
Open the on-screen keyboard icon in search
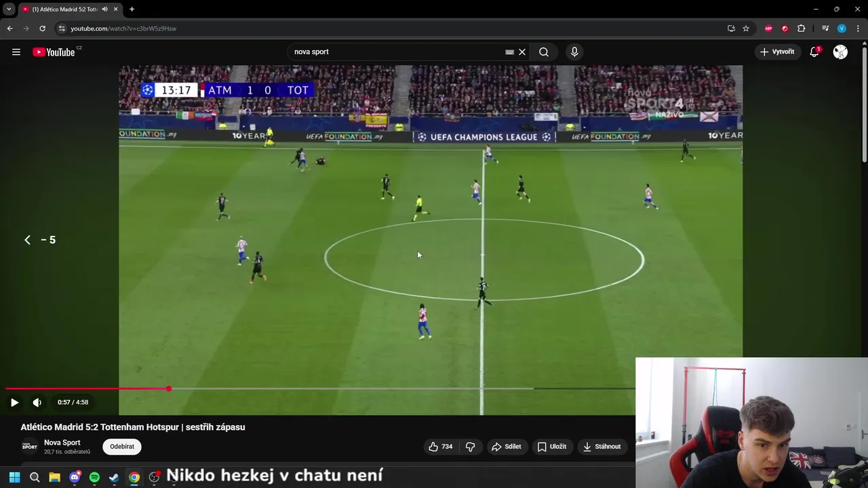coord(509,52)
